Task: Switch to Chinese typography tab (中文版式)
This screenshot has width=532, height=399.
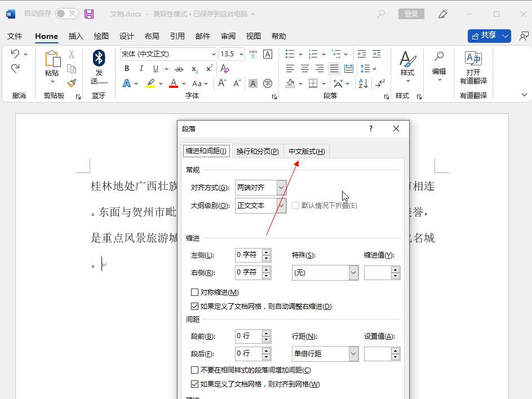Action: point(307,152)
